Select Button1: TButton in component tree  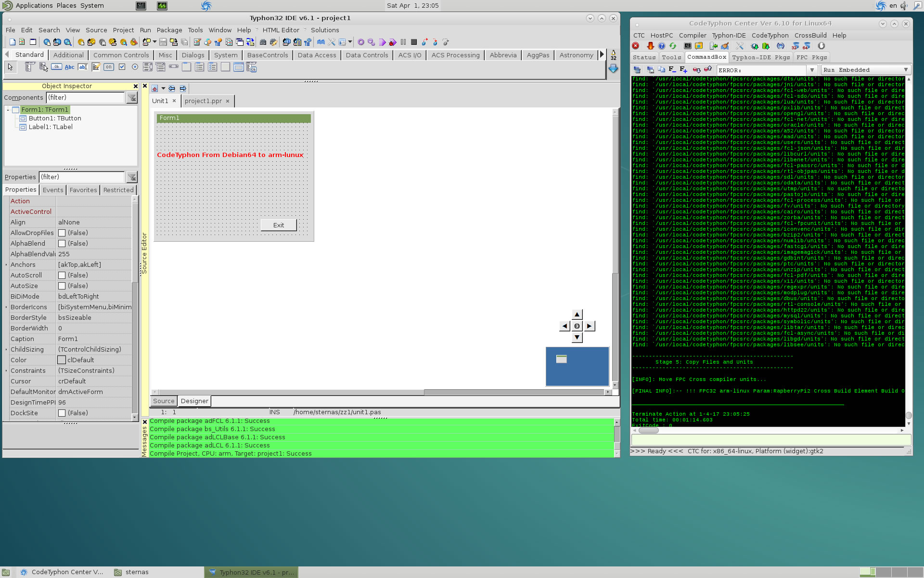pyautogui.click(x=55, y=118)
